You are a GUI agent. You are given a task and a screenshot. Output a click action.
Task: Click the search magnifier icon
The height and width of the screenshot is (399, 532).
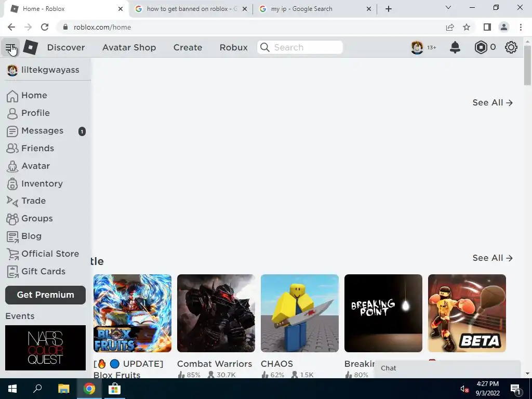(264, 47)
